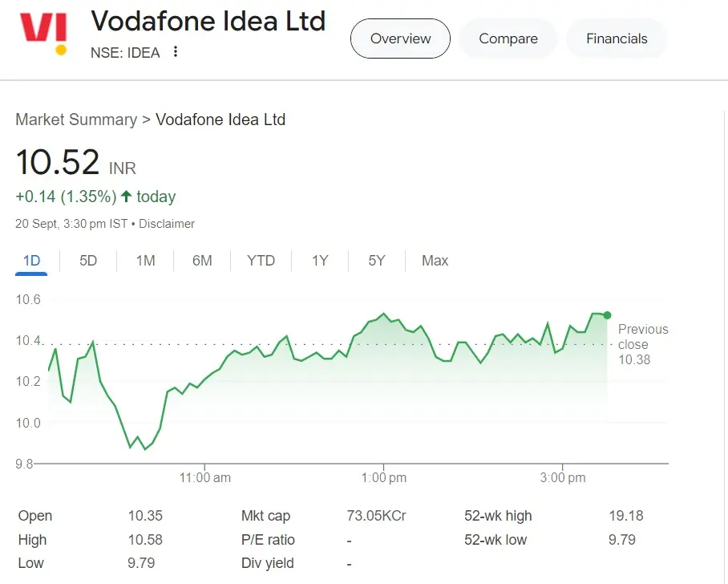The height and width of the screenshot is (584, 728).
Task: Open the Financials tab
Action: (x=616, y=38)
